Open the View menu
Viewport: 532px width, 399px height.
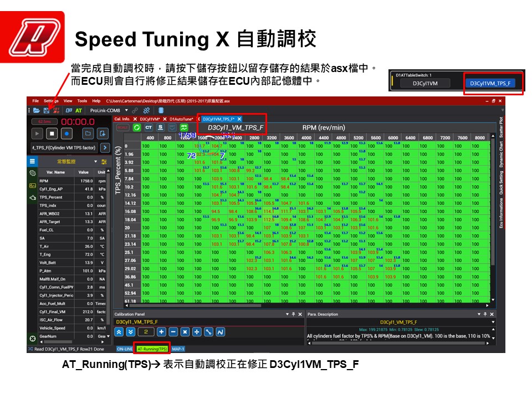pyautogui.click(x=68, y=101)
